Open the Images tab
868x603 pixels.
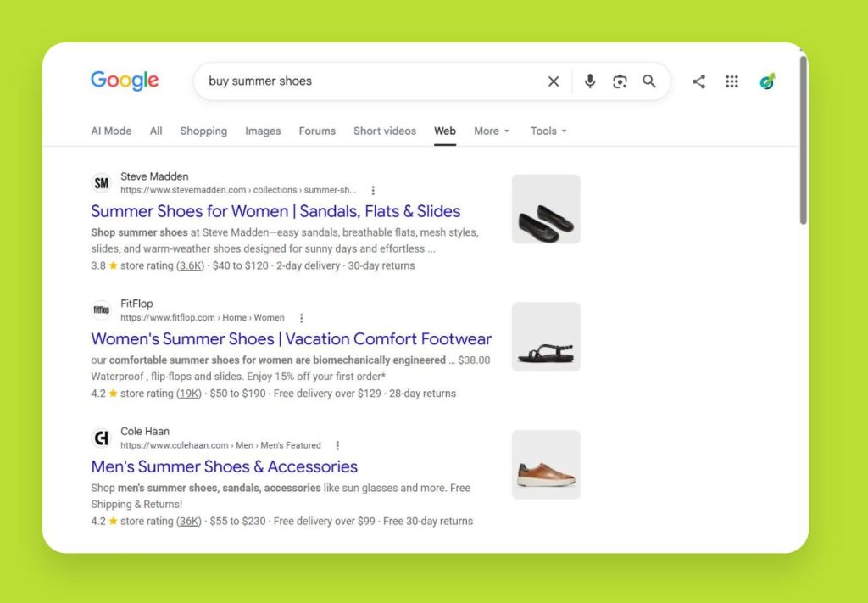263,131
